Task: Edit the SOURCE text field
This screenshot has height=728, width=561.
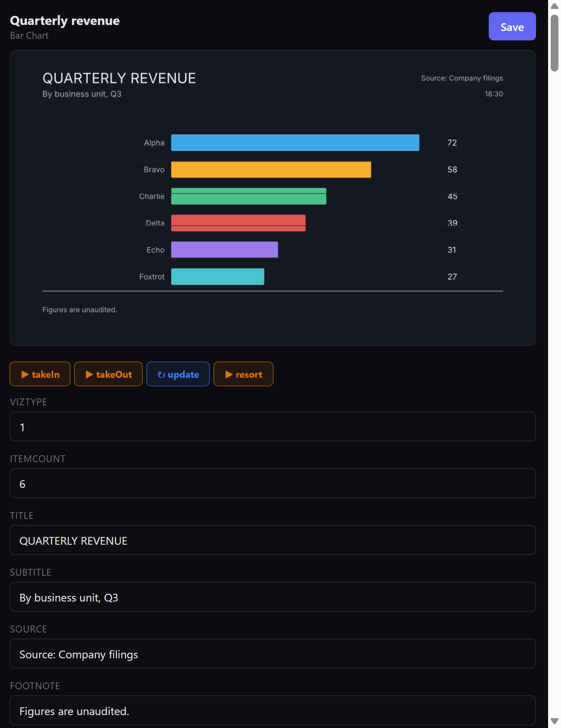Action: click(273, 654)
